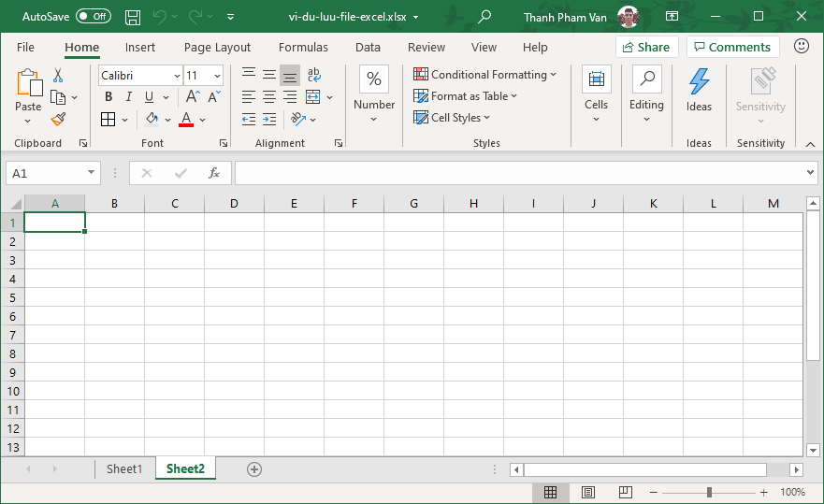Click the Orientation text angle icon

[x=298, y=120]
